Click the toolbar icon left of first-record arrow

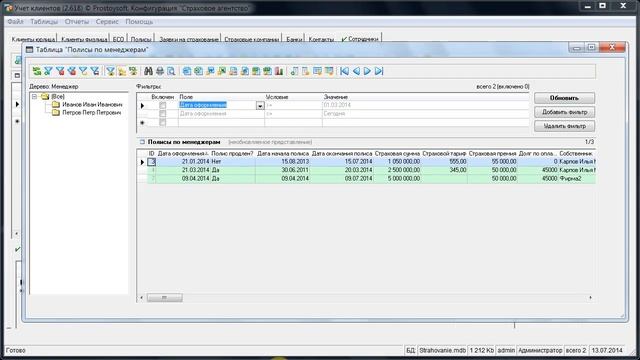pyautogui.click(x=329, y=71)
